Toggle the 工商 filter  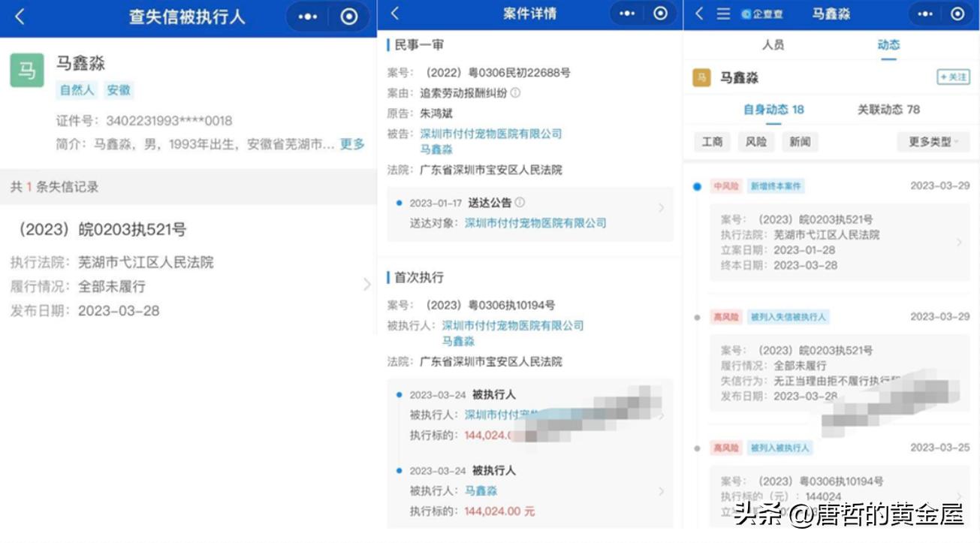(711, 141)
